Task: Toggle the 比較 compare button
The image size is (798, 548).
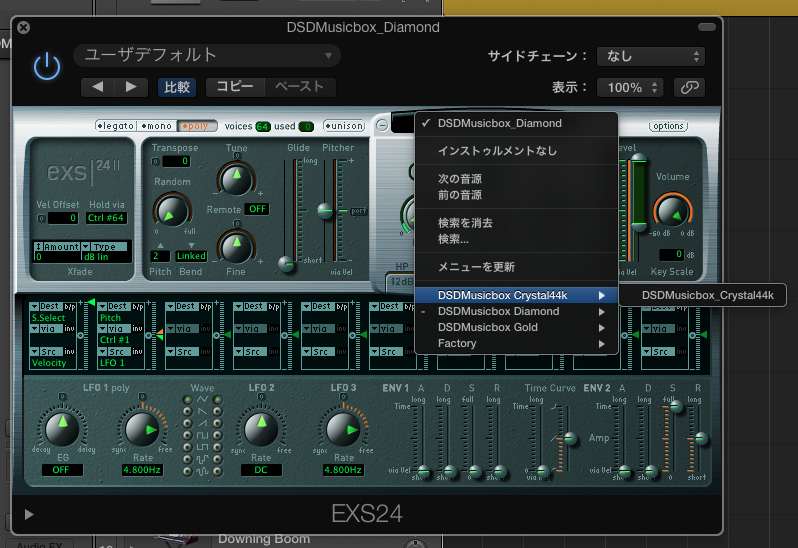Action: (177, 87)
